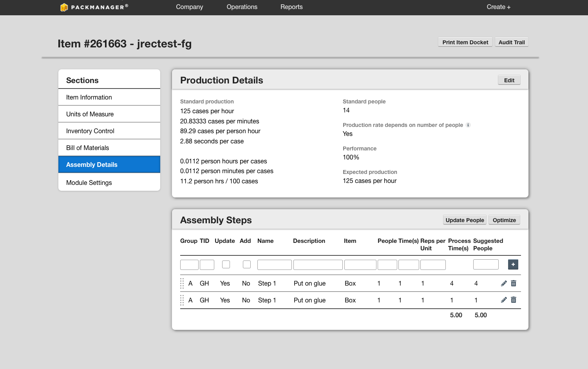588x369 pixels.
Task: Click the Expected production '125 cases per hour' value
Action: tap(370, 181)
